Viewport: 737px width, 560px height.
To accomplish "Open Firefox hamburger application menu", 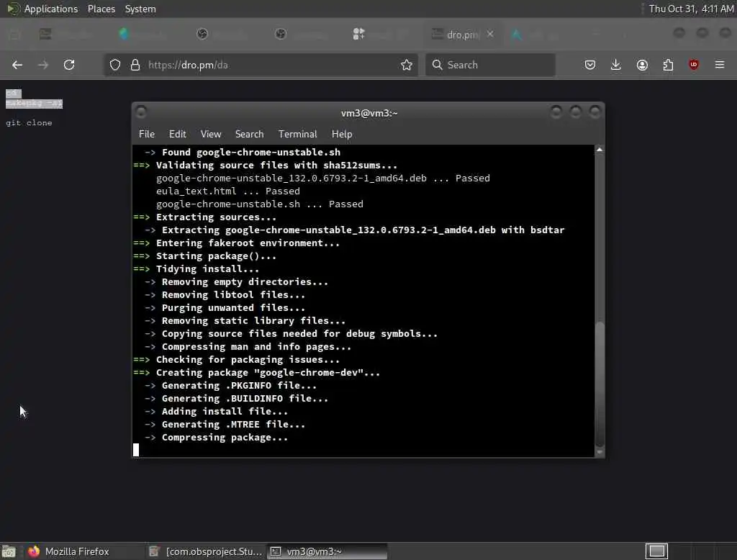I will tap(720, 65).
